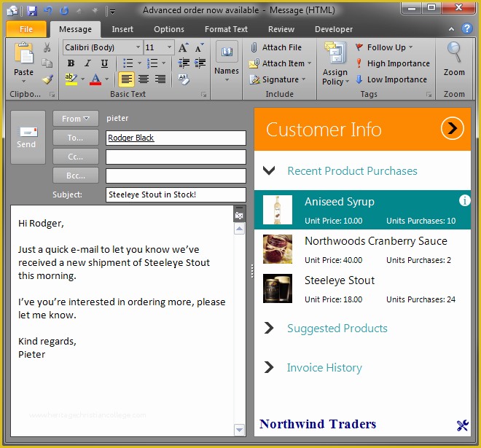
Task: Click info icon on Aniseed Syrup row
Action: click(x=464, y=200)
